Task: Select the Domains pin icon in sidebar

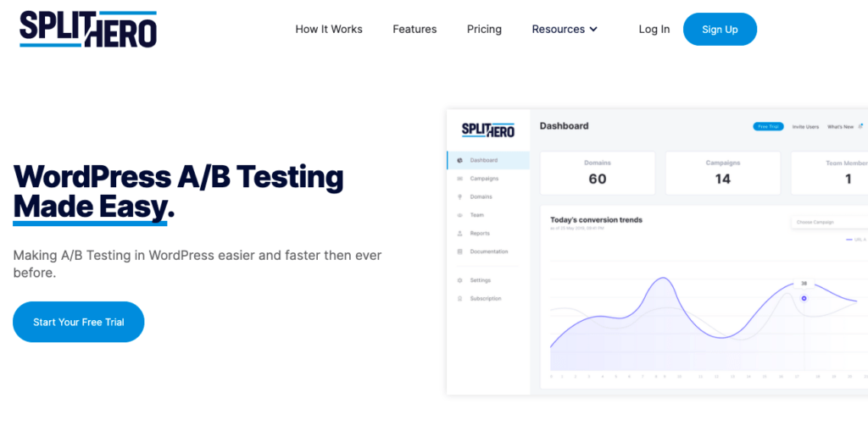Action: pos(459,197)
